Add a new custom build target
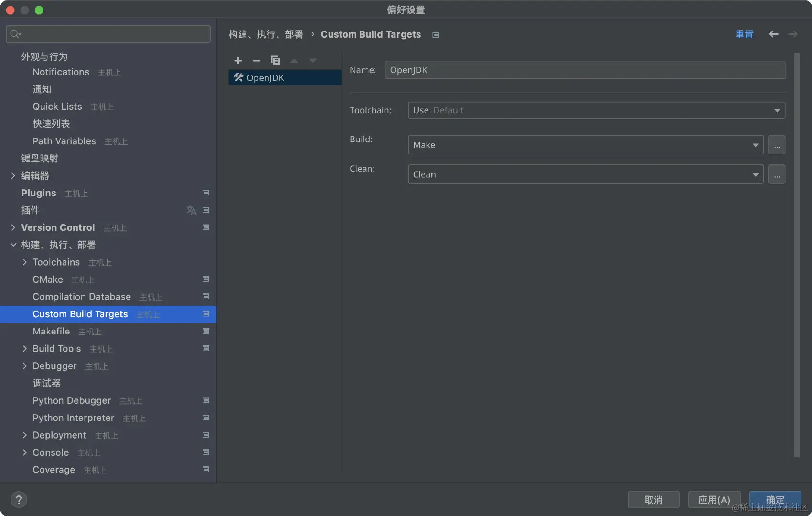 coord(238,61)
